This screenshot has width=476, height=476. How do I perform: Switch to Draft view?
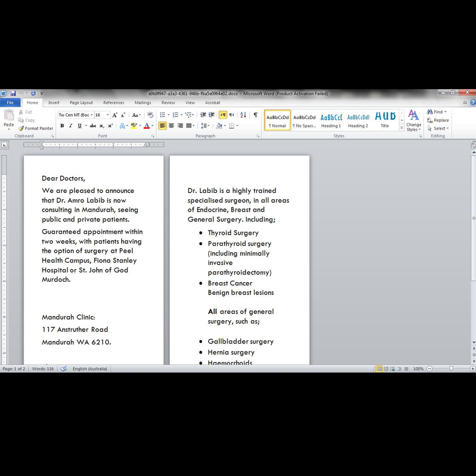(x=406, y=369)
